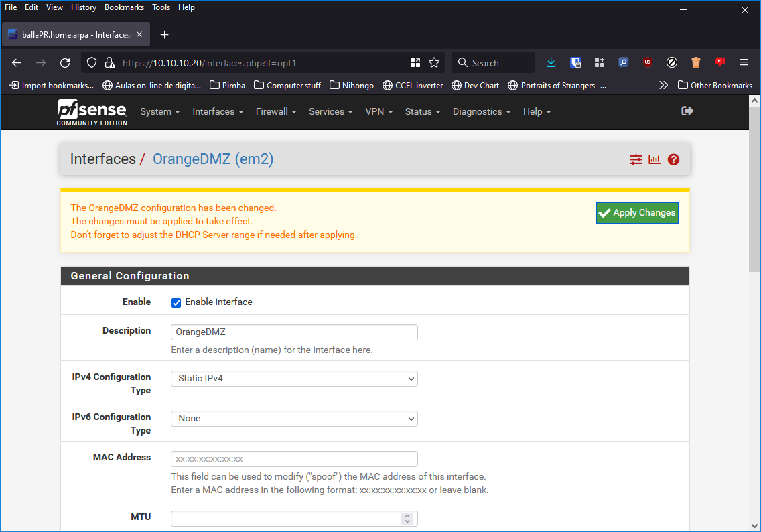Viewport: 761px width, 532px height.
Task: Open the uBlock Origin extension icon
Action: coord(647,63)
